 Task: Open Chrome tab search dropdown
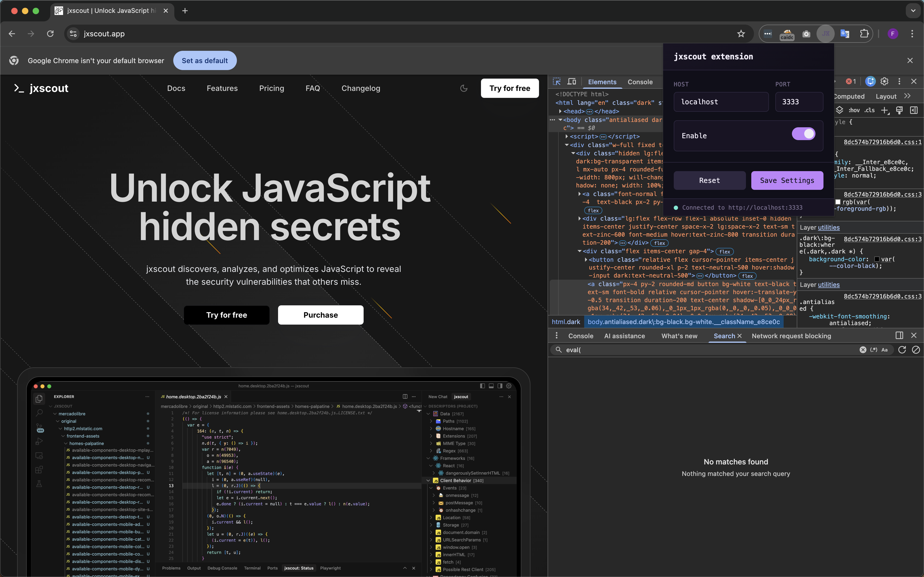point(913,11)
